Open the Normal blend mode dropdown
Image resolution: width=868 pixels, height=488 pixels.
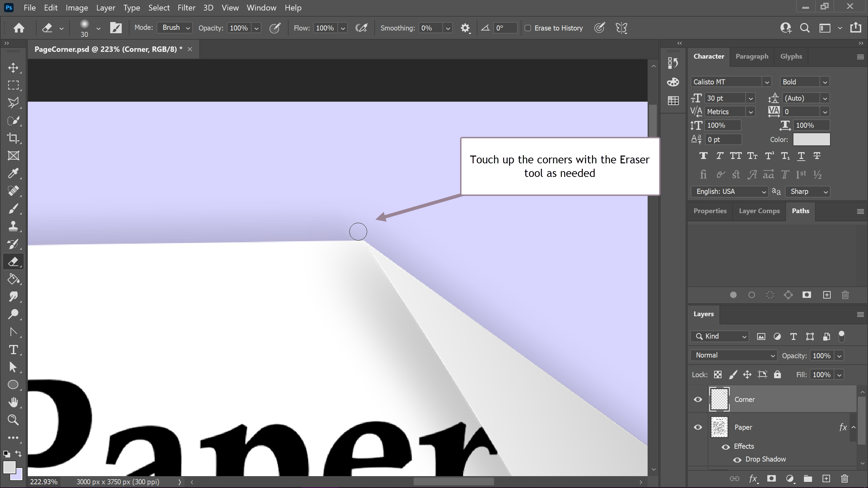point(734,355)
